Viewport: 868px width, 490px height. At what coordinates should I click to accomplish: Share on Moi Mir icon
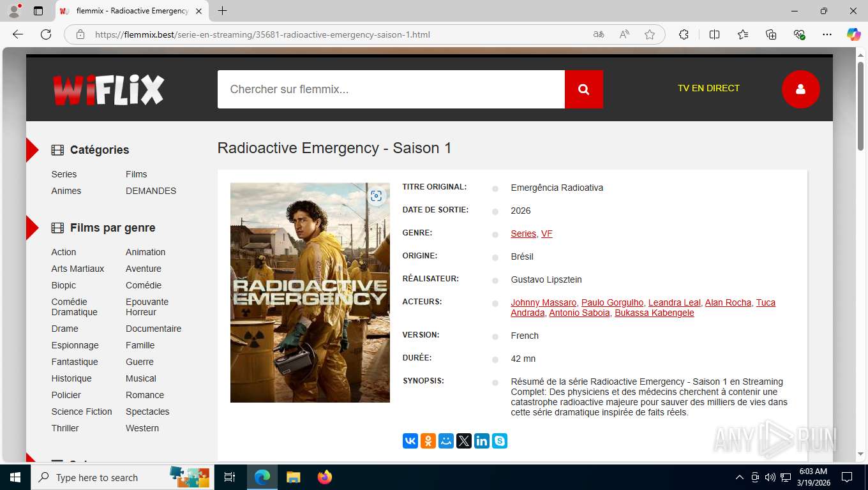(x=446, y=441)
